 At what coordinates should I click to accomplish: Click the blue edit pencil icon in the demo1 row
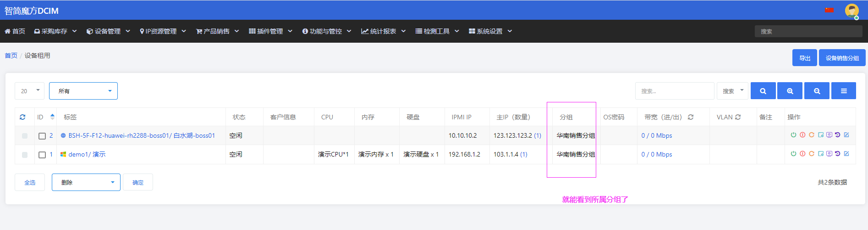coord(846,154)
